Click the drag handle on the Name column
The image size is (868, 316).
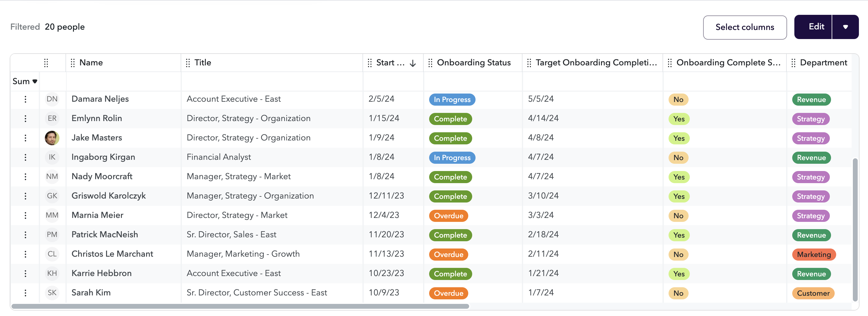pyautogui.click(x=72, y=63)
